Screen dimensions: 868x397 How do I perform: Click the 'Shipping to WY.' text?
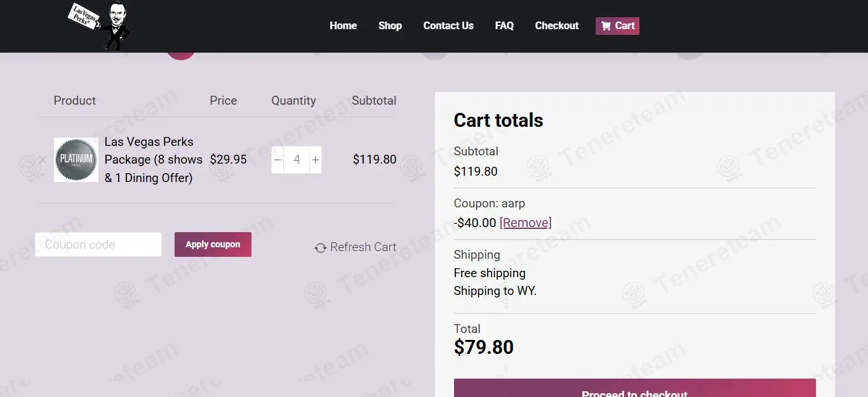[x=495, y=291]
